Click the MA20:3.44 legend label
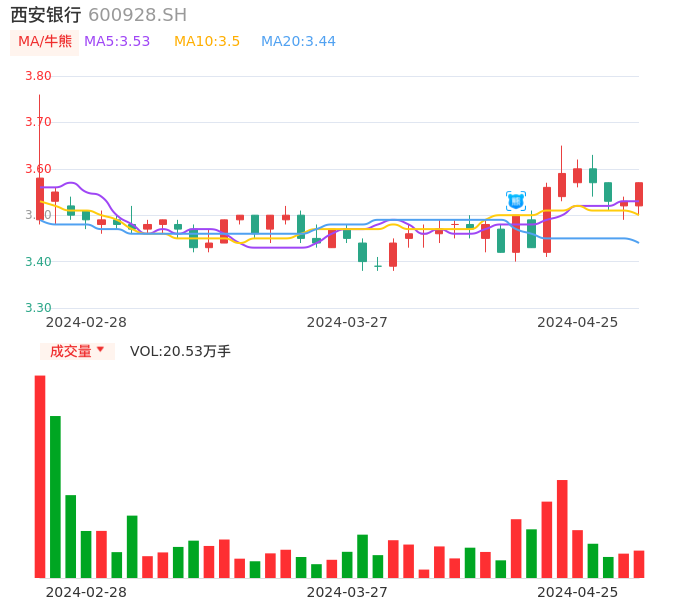 [x=298, y=42]
